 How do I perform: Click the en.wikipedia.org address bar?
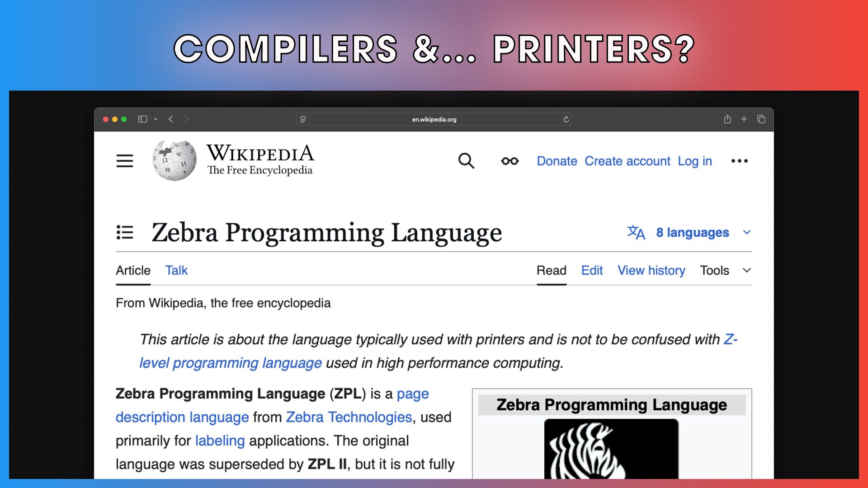(x=434, y=119)
